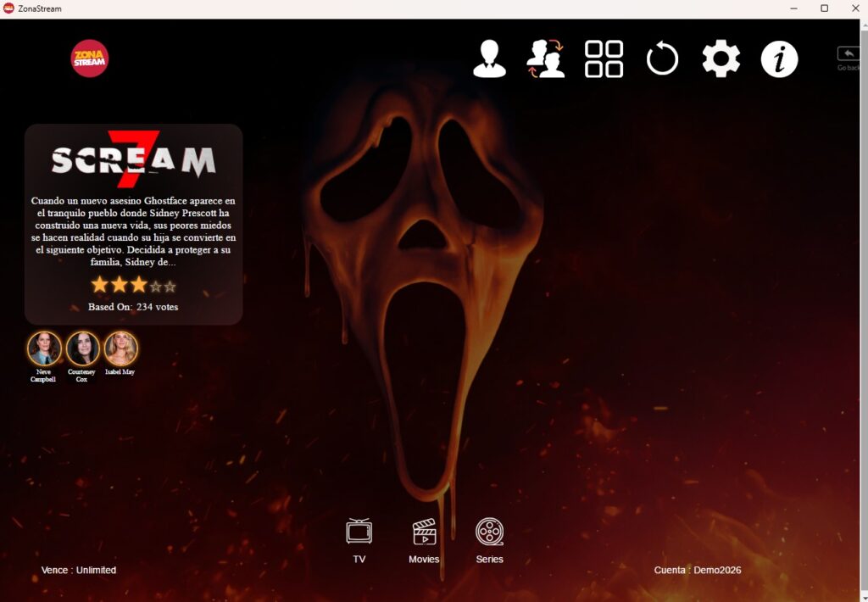
Task: Click Isabel May's cast thumbnail
Action: point(120,348)
